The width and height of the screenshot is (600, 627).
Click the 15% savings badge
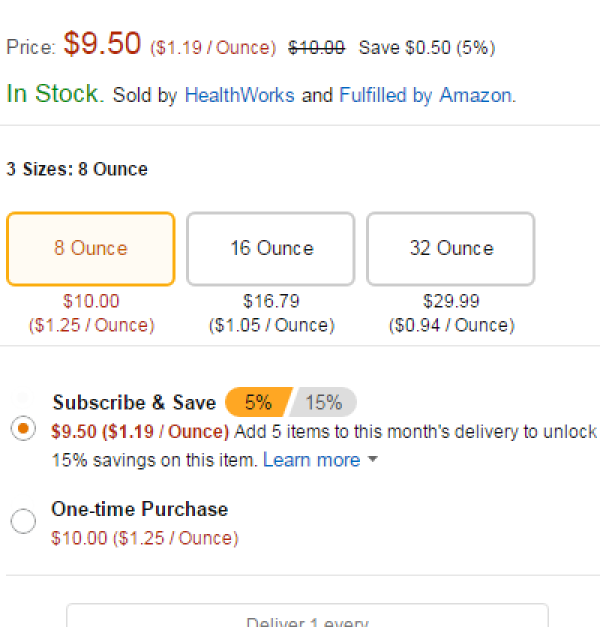(323, 402)
